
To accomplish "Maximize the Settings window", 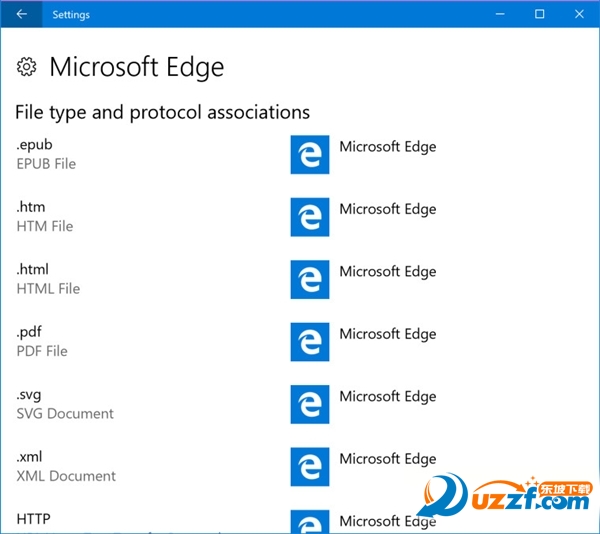I will click(539, 14).
